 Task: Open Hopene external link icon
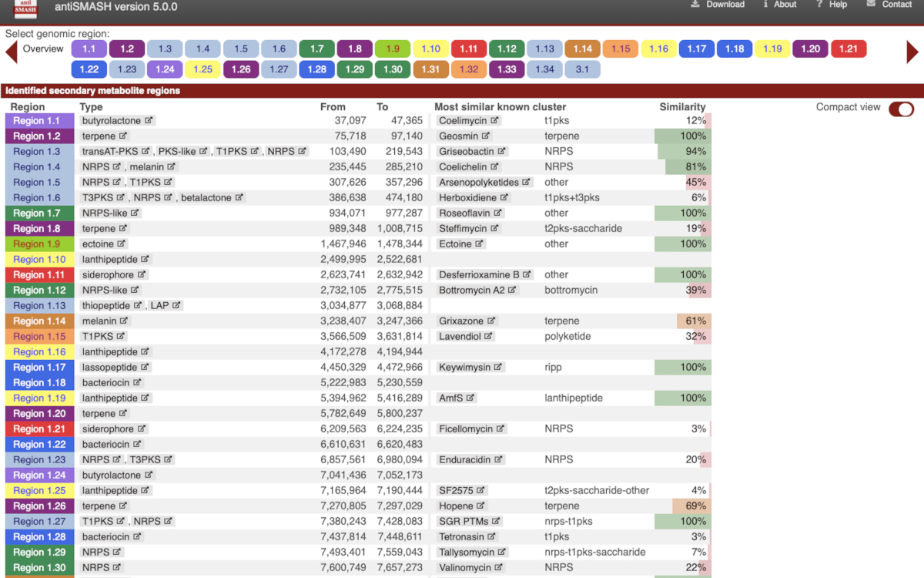[481, 506]
